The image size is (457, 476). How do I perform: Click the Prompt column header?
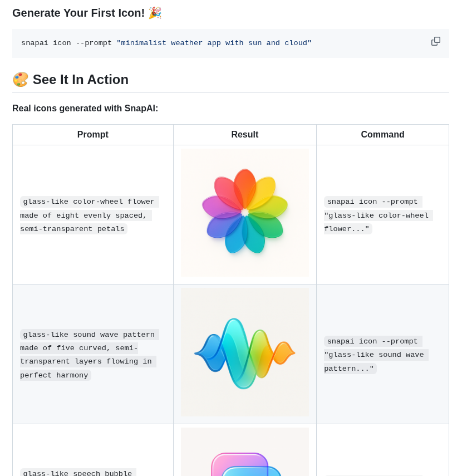tap(92, 135)
